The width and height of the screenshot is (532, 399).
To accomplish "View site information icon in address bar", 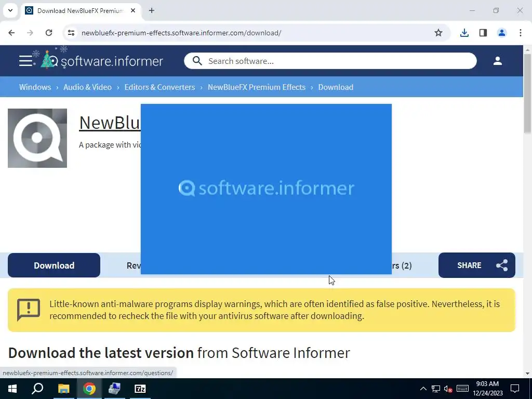I will [x=71, y=33].
